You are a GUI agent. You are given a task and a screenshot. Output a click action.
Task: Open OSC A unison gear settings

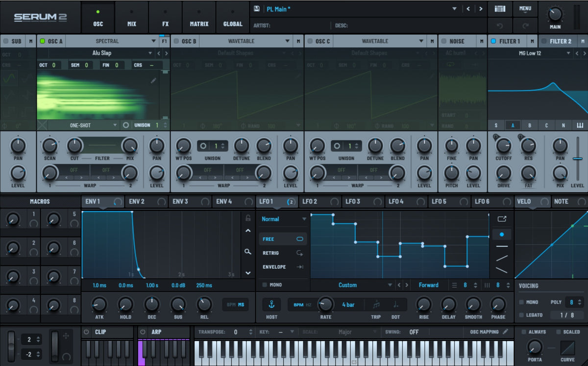126,125
